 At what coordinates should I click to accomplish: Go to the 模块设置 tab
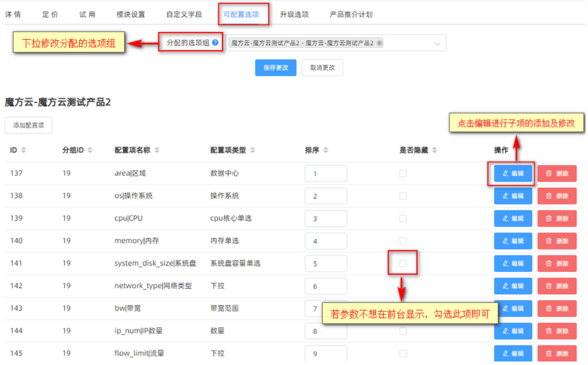click(131, 14)
